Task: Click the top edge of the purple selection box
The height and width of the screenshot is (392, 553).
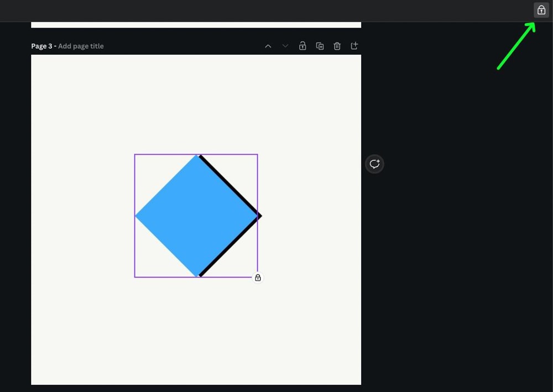Action: pos(166,155)
